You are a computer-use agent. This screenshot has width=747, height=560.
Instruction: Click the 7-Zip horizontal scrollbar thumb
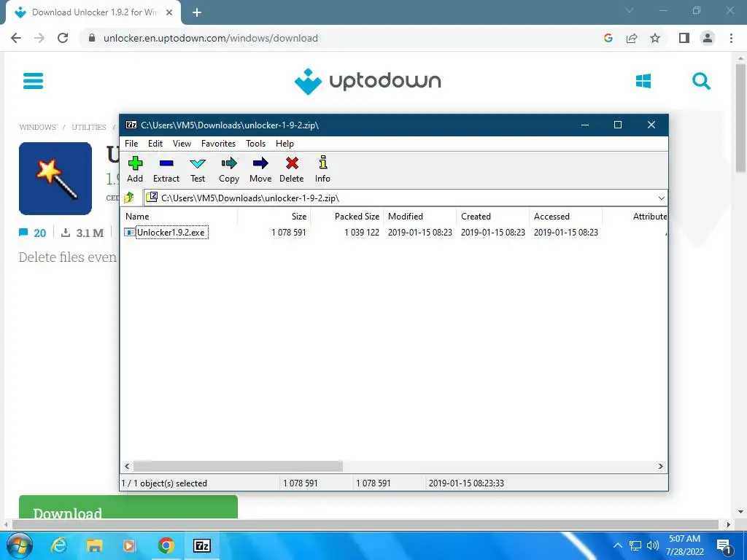(x=238, y=466)
